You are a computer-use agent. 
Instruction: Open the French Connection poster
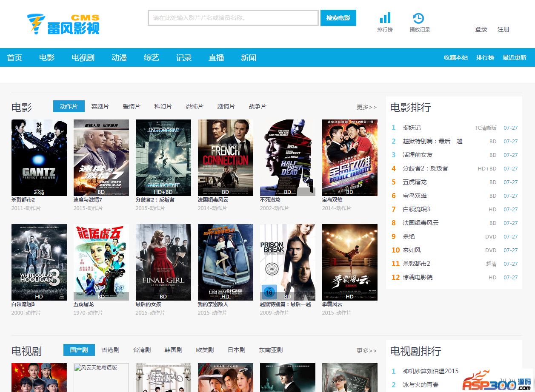(226, 158)
